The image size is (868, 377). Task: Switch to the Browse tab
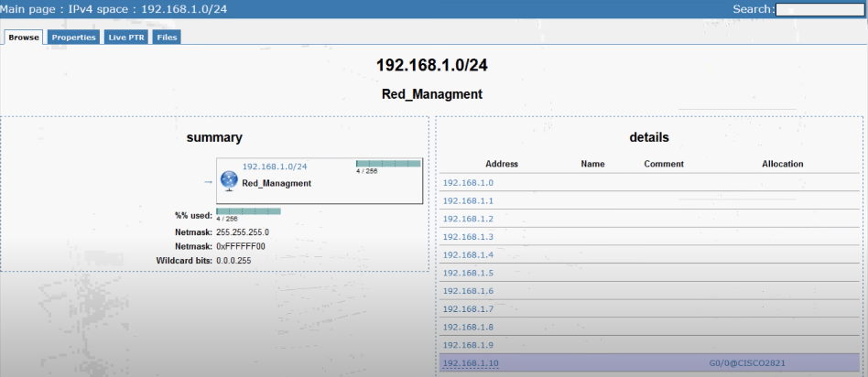[24, 38]
